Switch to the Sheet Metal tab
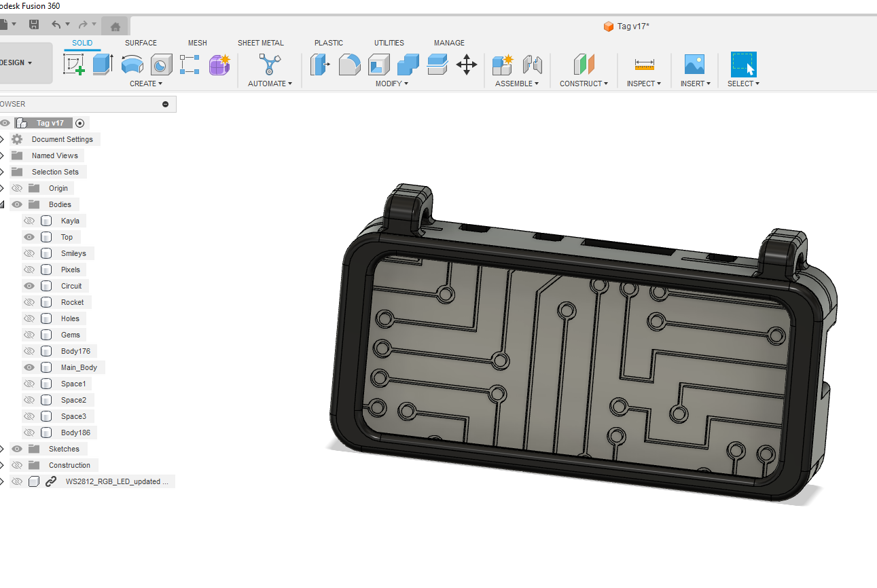 261,43
